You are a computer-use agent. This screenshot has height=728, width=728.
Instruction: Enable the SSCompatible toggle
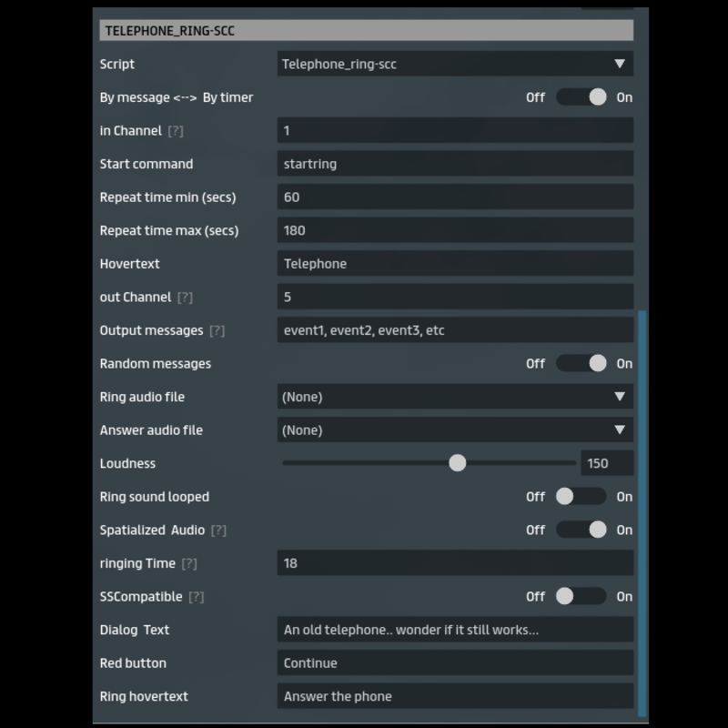coord(581,597)
